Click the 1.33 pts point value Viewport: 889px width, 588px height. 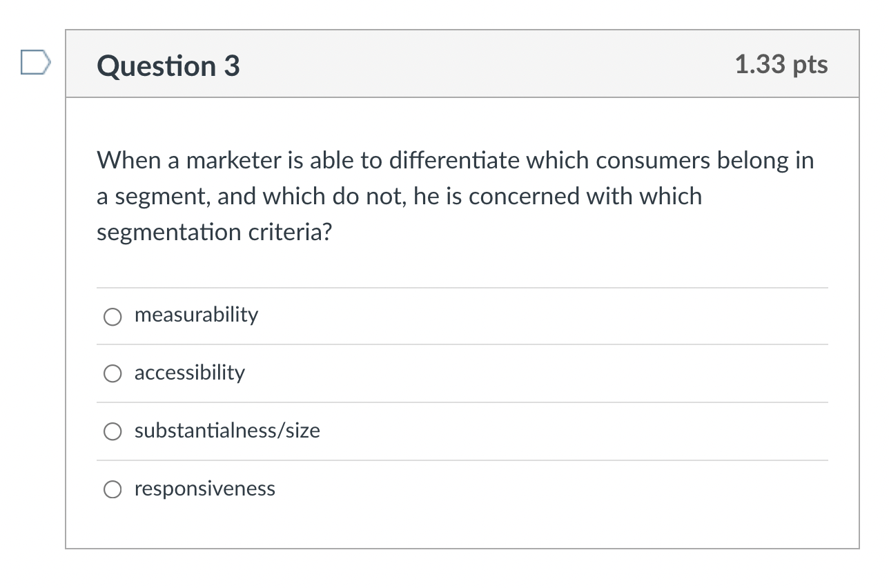[781, 64]
